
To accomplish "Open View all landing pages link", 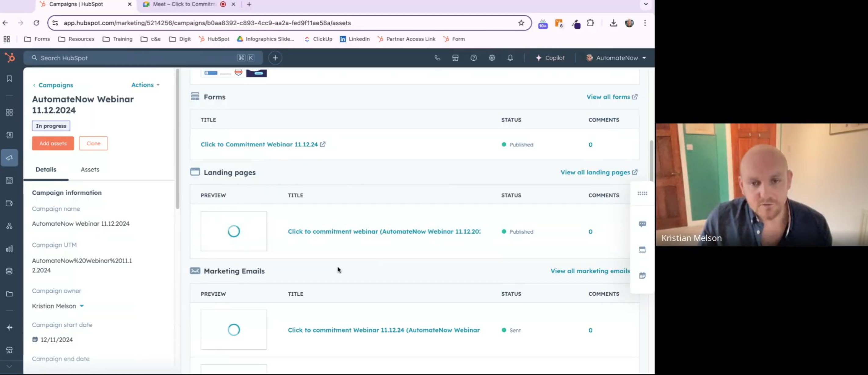I will point(599,172).
